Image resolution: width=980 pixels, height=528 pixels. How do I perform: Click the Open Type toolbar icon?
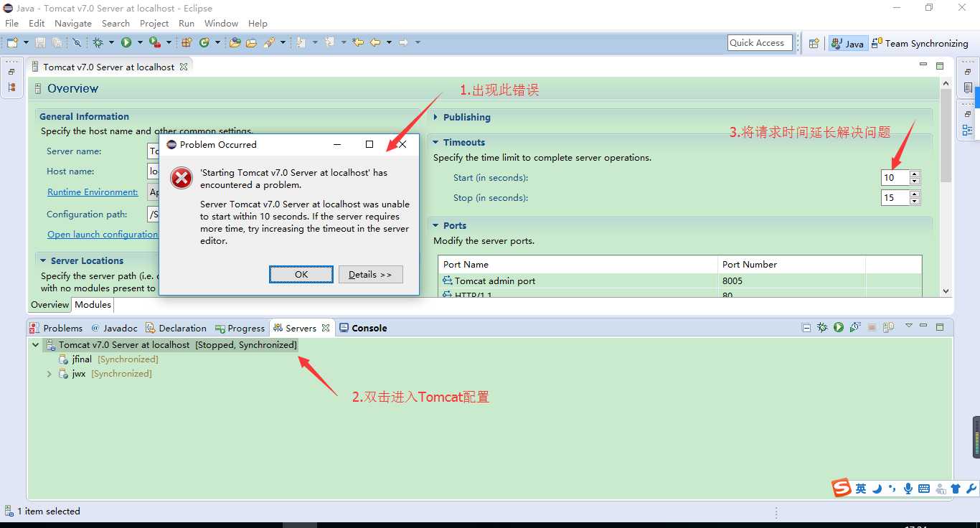click(235, 43)
